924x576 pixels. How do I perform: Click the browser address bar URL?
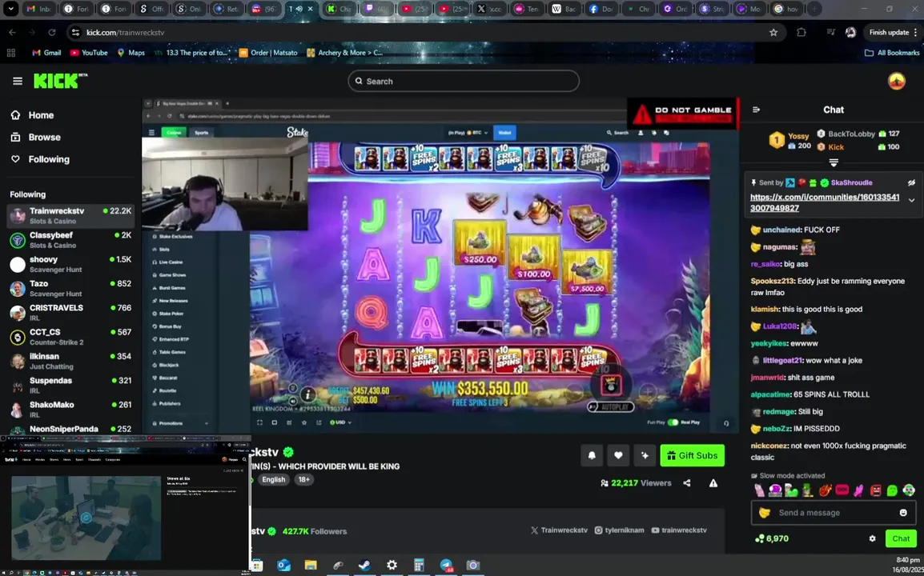(x=125, y=32)
